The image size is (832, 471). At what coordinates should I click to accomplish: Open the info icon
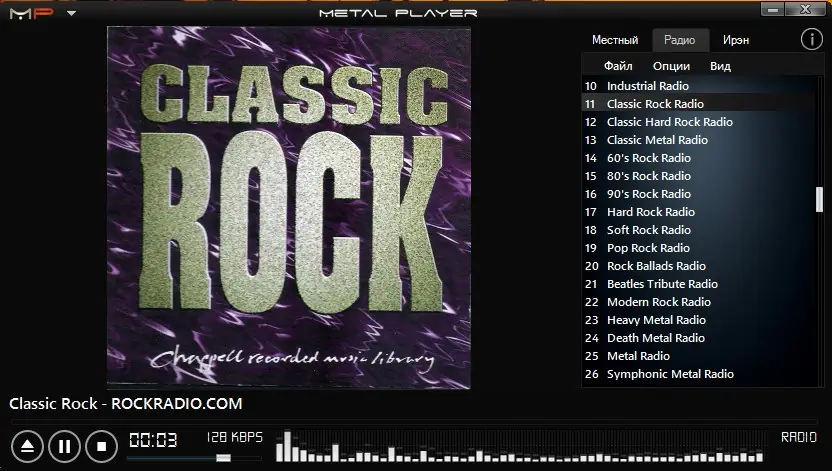point(811,39)
